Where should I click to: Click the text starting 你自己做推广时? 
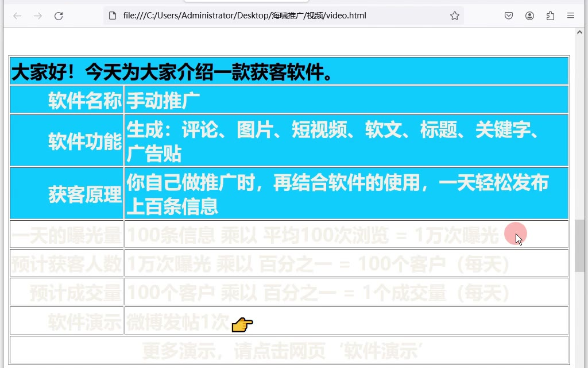pos(338,194)
